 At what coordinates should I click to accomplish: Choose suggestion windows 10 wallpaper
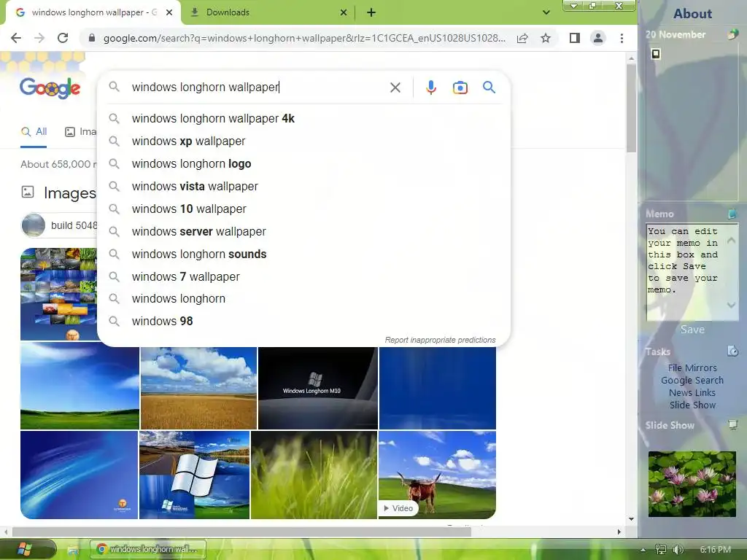[x=303, y=209]
